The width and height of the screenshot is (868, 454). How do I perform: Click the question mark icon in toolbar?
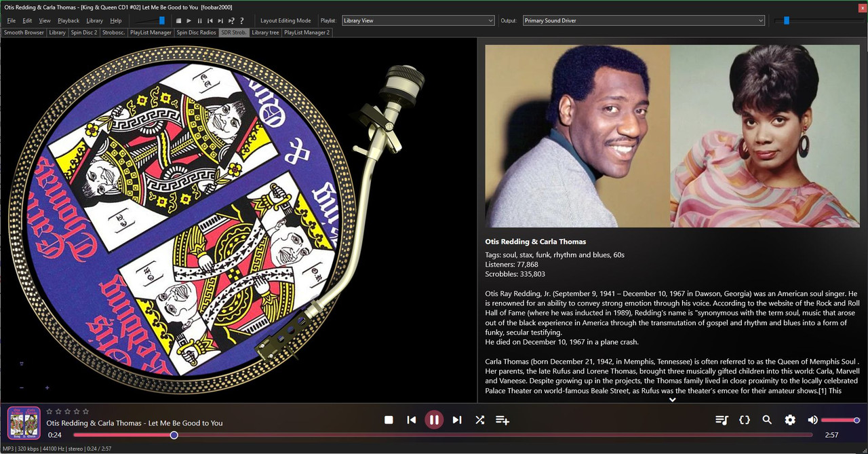coord(241,20)
